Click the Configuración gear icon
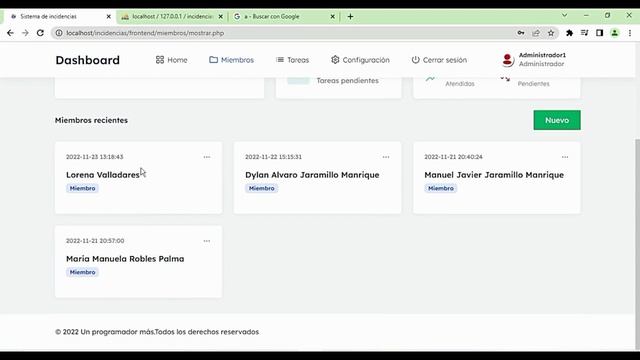The image size is (640, 360). tap(335, 60)
